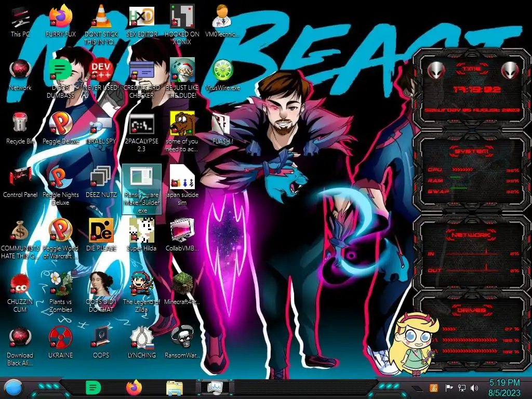Select the D FOR DUMBASS green icon
The width and height of the screenshot is (532, 399).
(60, 71)
